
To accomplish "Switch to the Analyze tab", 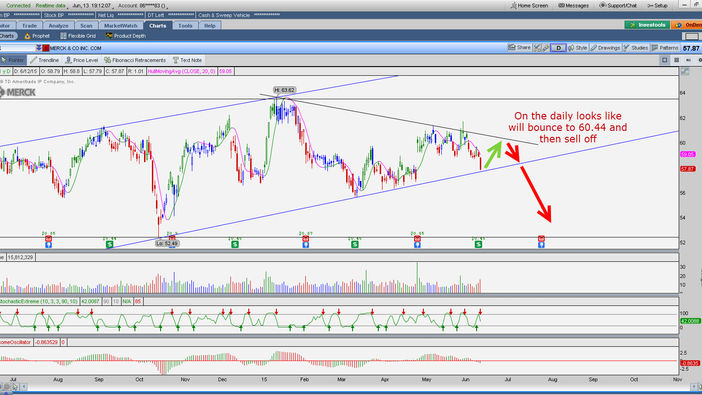I will (58, 26).
